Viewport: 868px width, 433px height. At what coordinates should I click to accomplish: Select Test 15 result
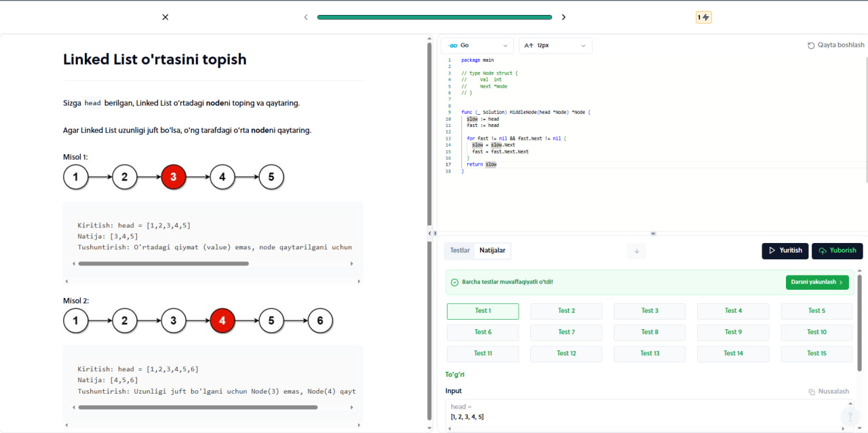click(x=816, y=354)
